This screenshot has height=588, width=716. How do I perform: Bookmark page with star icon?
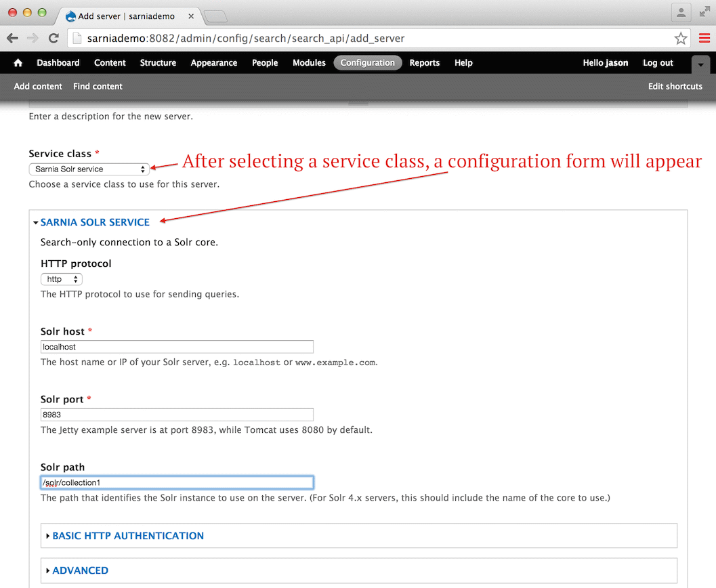tap(680, 39)
